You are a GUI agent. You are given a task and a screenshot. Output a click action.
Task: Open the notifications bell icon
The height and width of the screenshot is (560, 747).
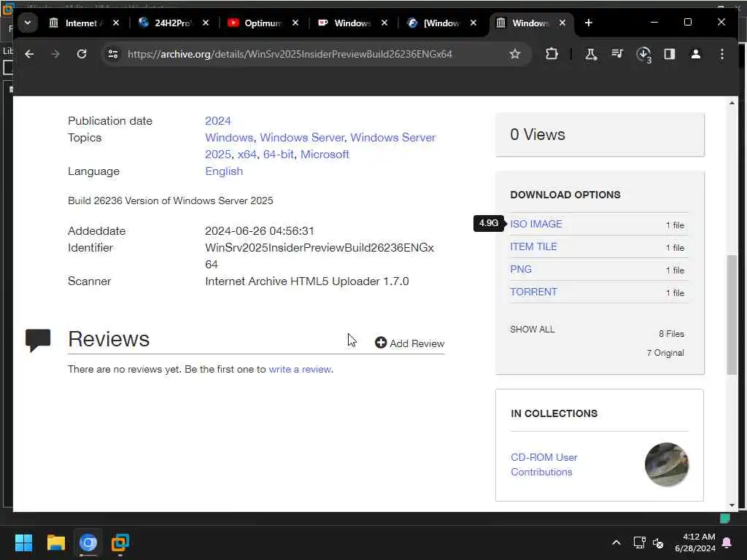(x=727, y=542)
